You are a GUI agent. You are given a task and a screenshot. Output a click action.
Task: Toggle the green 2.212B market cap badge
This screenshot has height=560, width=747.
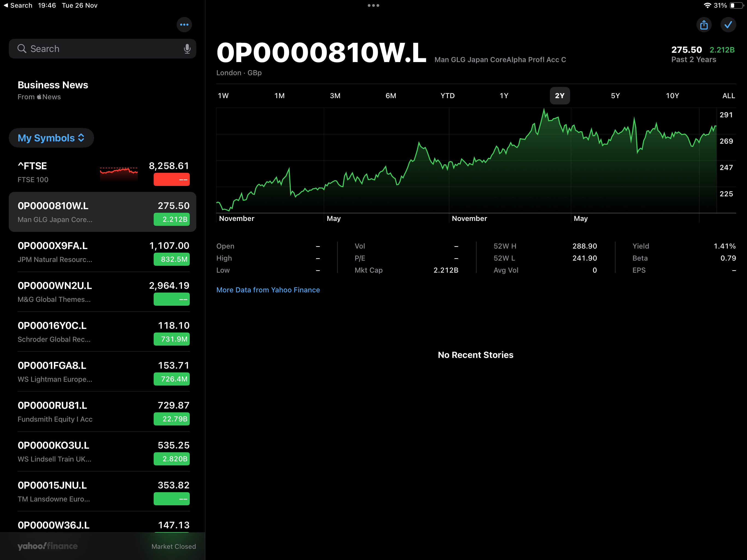(x=171, y=219)
